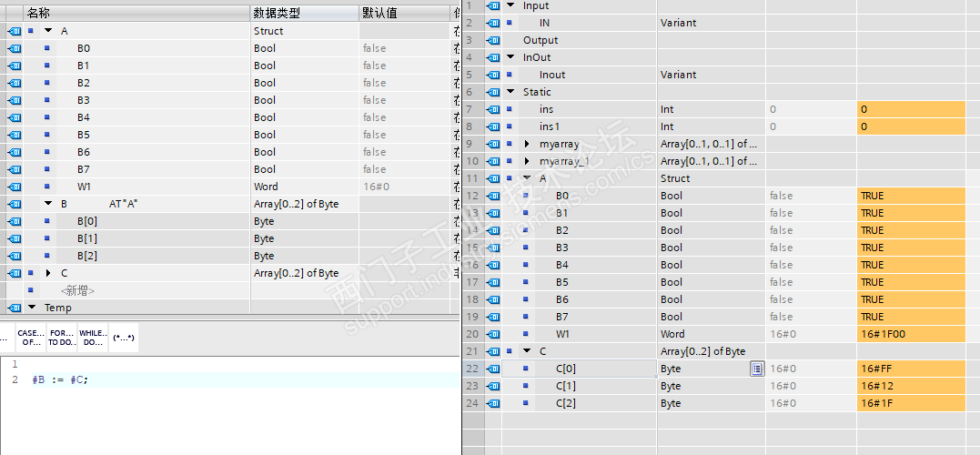Select monitor value 16#1F00 of W1

point(911,334)
